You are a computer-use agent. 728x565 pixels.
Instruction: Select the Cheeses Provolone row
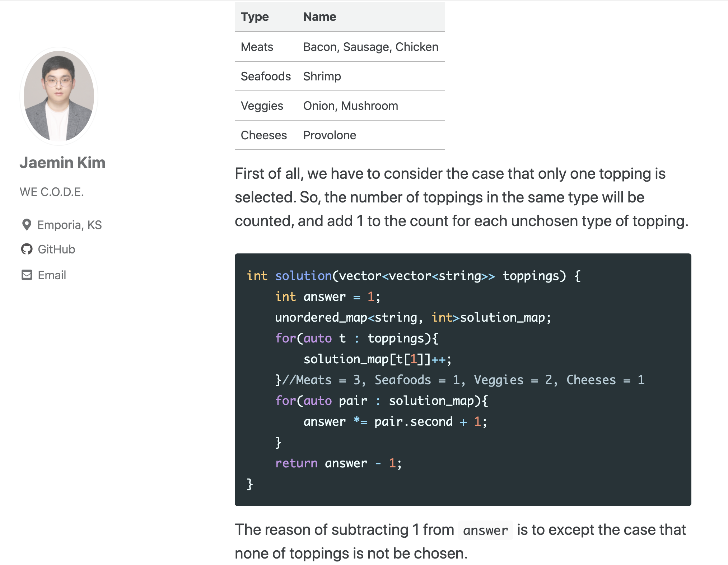tap(340, 135)
